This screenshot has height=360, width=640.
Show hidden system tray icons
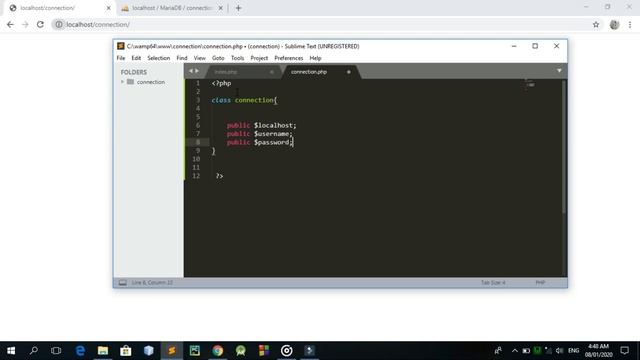tap(514, 351)
